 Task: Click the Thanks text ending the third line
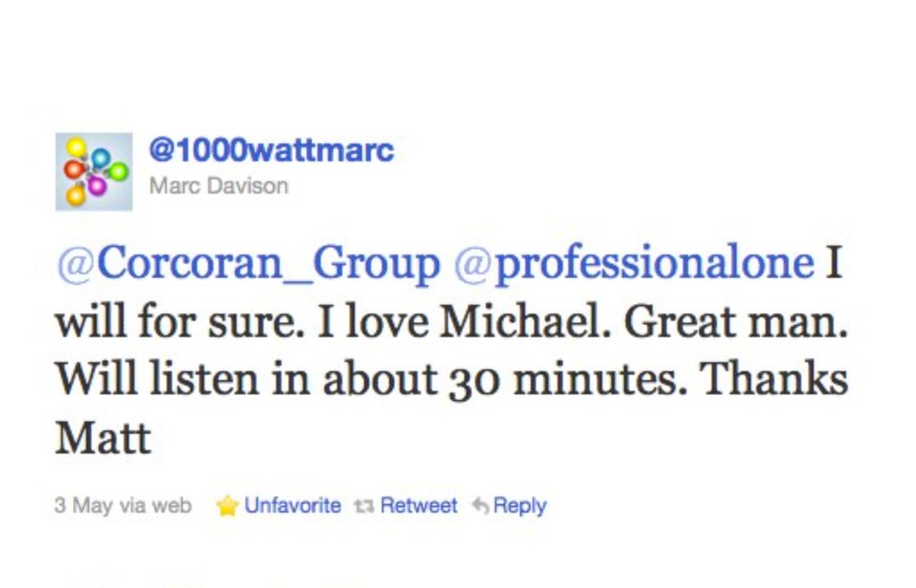tap(773, 378)
